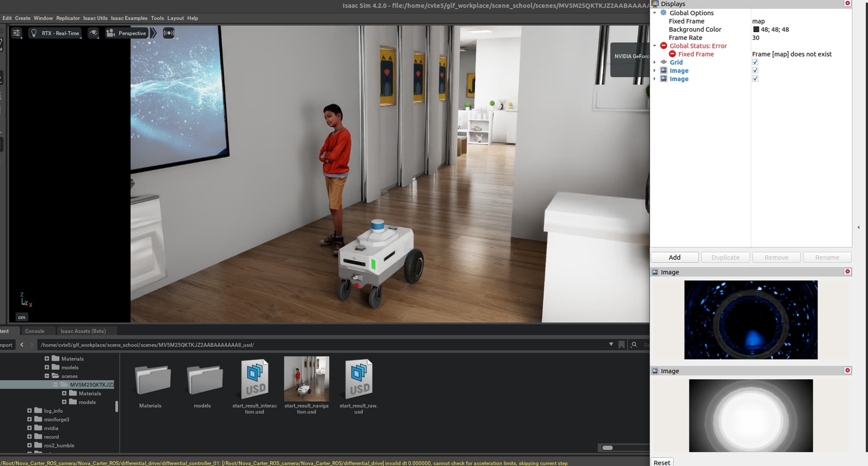Close the RViz Displays panel
868x466 pixels.
(848, 3)
